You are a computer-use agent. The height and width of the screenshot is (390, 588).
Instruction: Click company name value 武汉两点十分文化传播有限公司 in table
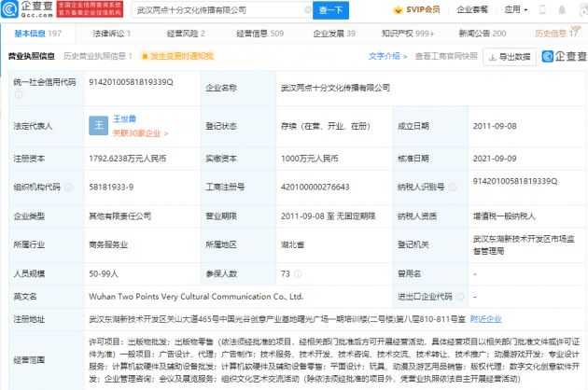coord(335,88)
